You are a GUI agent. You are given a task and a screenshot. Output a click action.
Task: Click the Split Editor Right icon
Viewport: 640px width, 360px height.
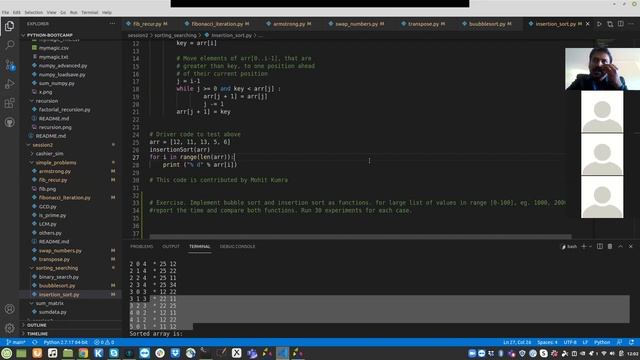tap(620, 24)
